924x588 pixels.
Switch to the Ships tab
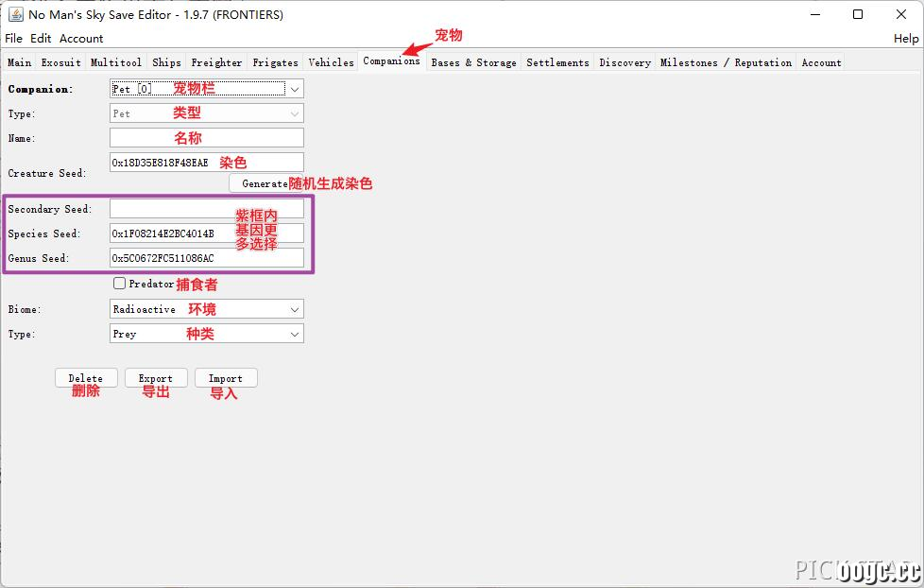click(x=167, y=62)
